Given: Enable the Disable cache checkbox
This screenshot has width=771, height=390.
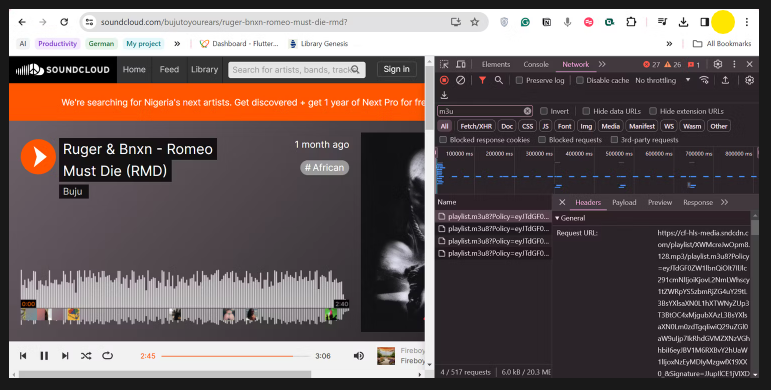Looking at the screenshot, I should pyautogui.click(x=580, y=80).
